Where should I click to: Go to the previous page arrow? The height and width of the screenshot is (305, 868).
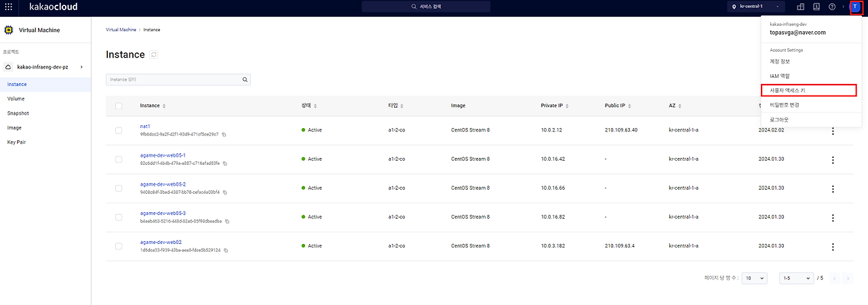pos(834,278)
